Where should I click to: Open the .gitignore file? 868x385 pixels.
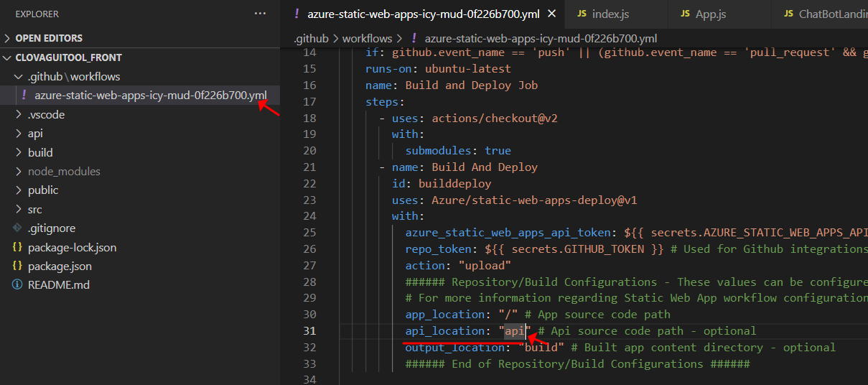tap(51, 228)
